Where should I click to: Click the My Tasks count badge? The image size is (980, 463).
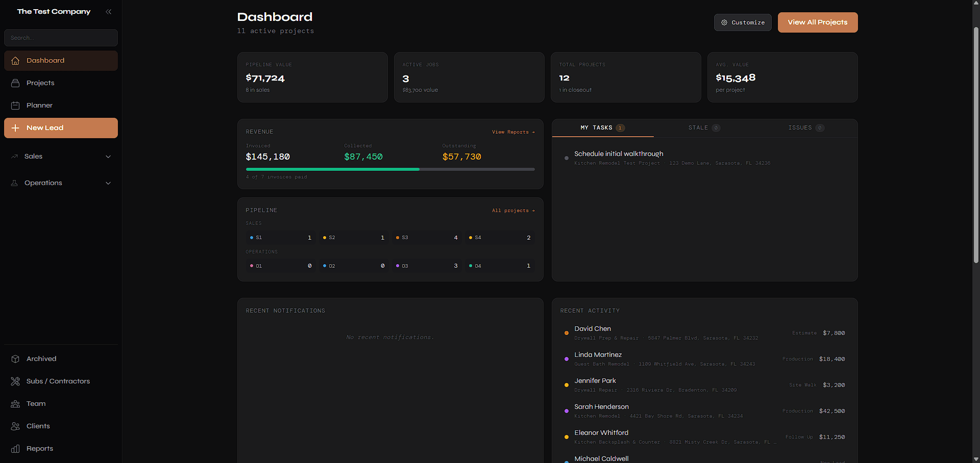[620, 128]
